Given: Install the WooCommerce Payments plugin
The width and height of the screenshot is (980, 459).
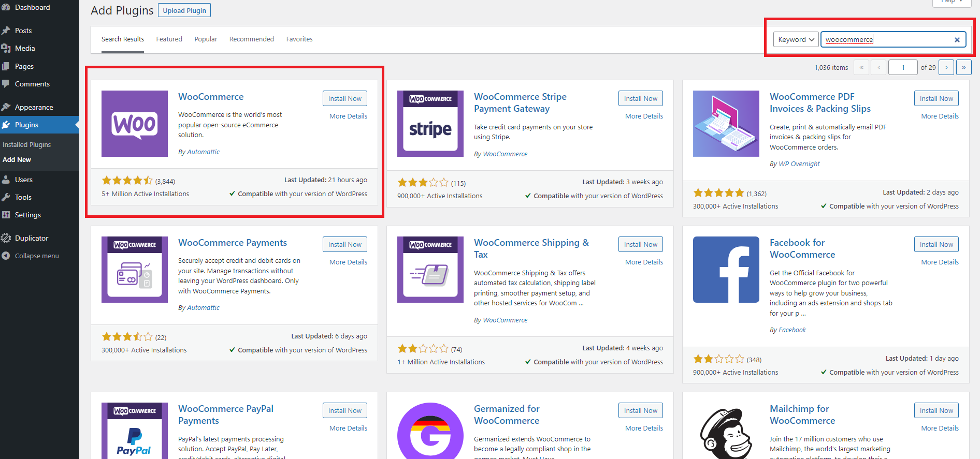Looking at the screenshot, I should pos(345,244).
